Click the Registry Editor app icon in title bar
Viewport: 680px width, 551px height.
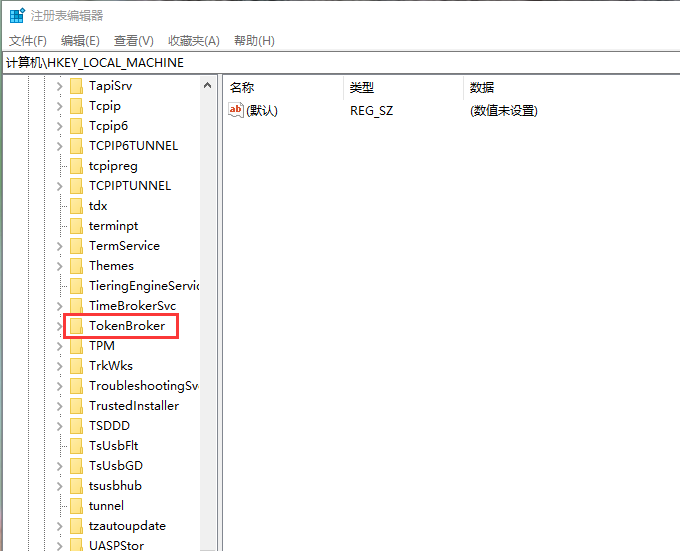pyautogui.click(x=17, y=15)
